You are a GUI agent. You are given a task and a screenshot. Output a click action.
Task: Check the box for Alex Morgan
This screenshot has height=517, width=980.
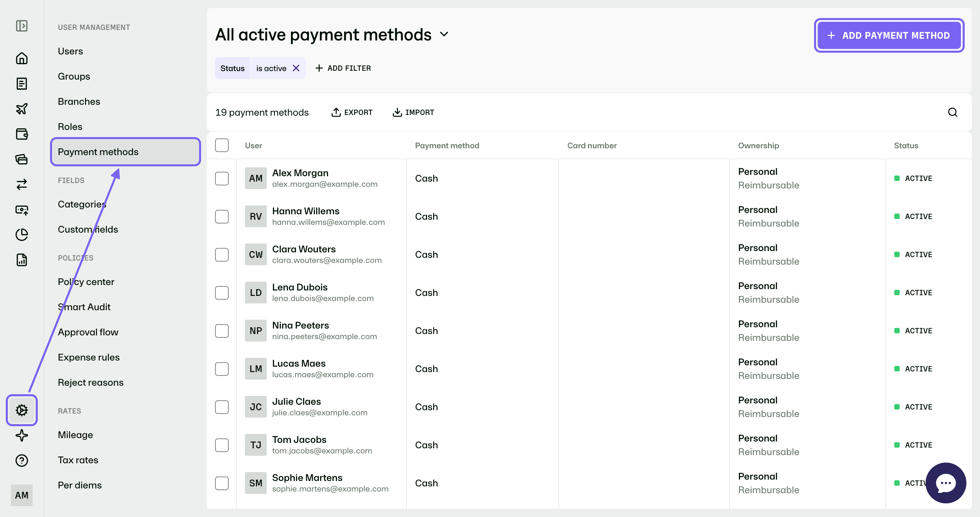point(222,178)
